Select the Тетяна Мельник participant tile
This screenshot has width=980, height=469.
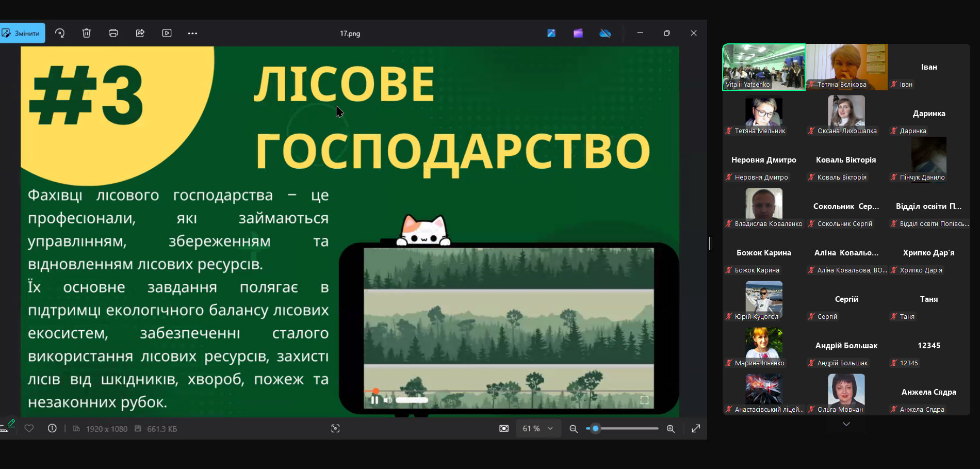tap(764, 114)
